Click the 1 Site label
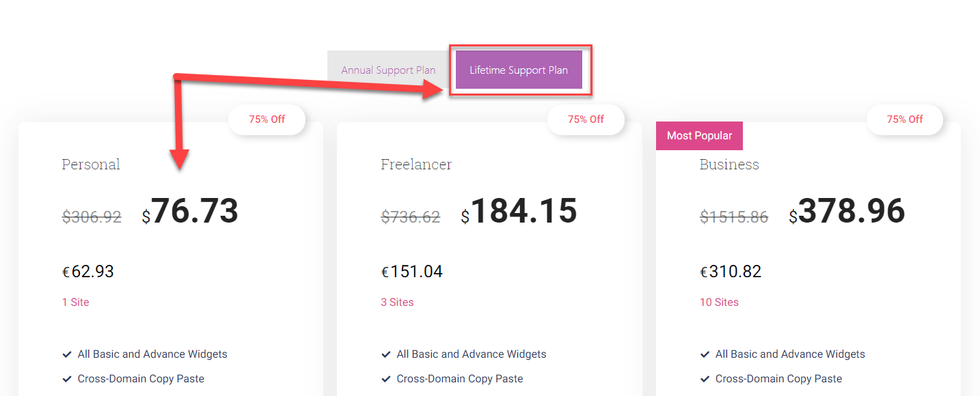The width and height of the screenshot is (980, 396). click(76, 302)
